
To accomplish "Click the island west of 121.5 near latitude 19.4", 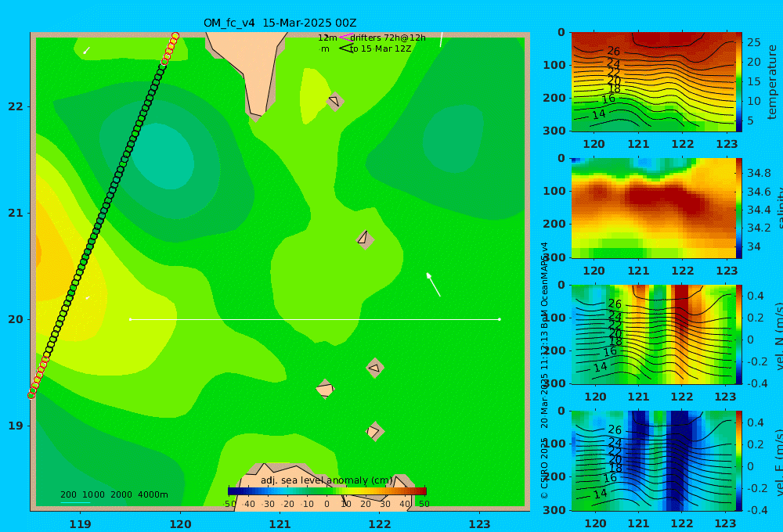I will [325, 389].
